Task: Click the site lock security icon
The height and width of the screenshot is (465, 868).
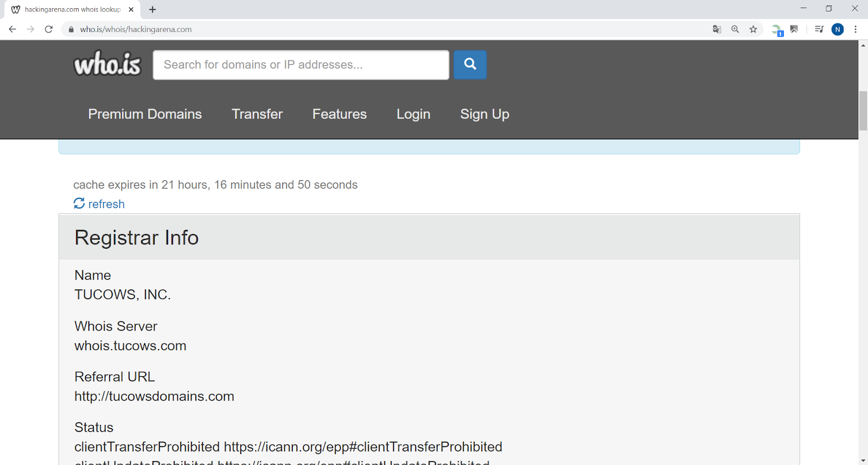Action: click(x=71, y=29)
